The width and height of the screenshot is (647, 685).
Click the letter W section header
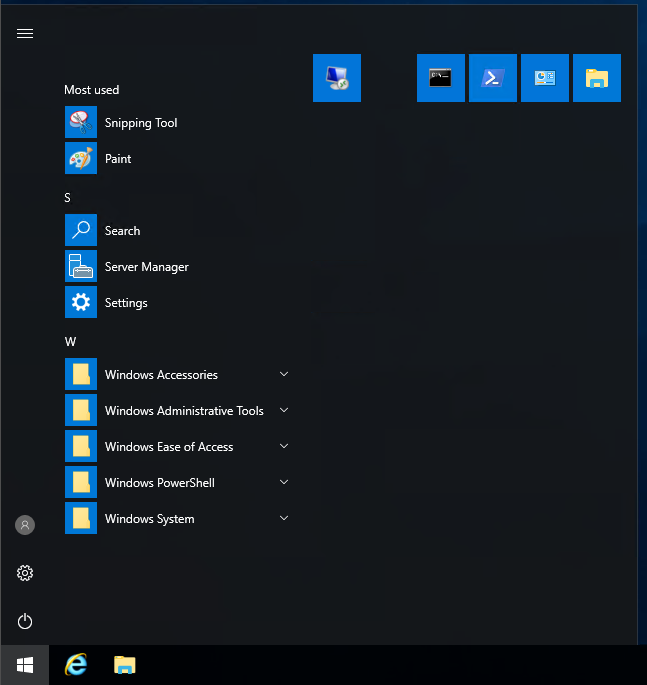pyautogui.click(x=70, y=342)
